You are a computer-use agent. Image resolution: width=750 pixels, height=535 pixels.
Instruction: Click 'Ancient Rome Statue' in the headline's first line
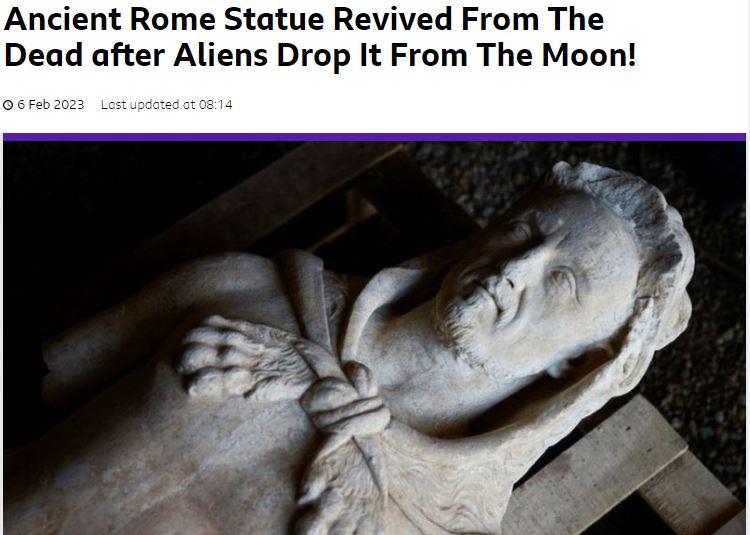pos(165,19)
